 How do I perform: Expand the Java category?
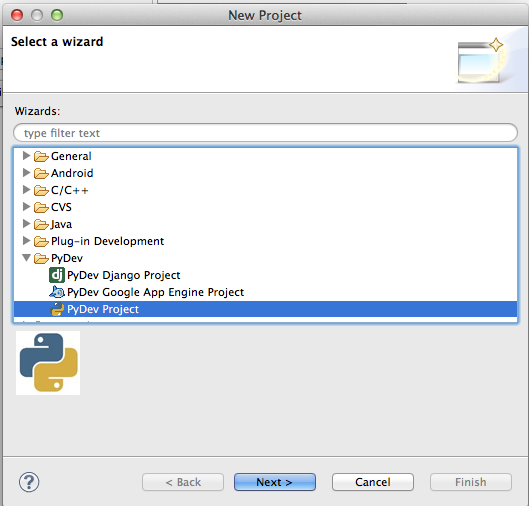pos(26,224)
